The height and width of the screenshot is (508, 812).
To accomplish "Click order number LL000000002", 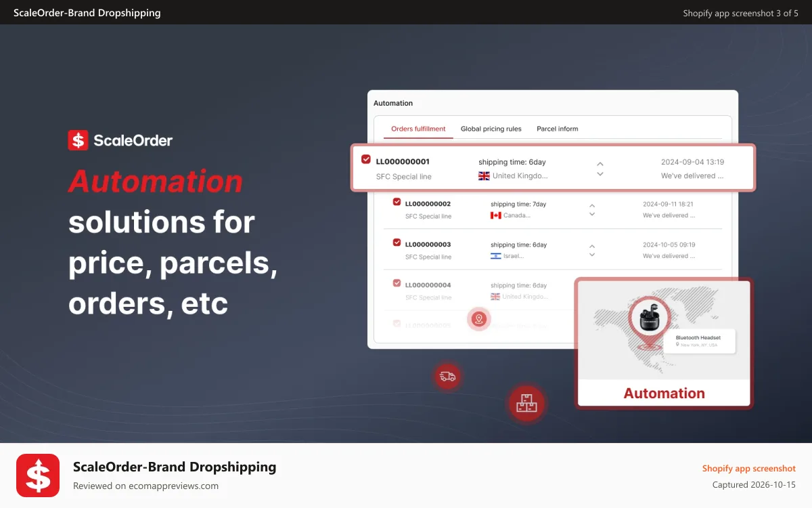I will click(428, 203).
